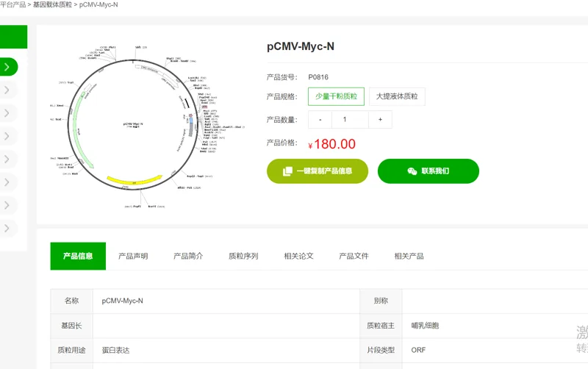The height and width of the screenshot is (369, 588).
Task: Open the 质粒序列 tab
Action: click(243, 256)
